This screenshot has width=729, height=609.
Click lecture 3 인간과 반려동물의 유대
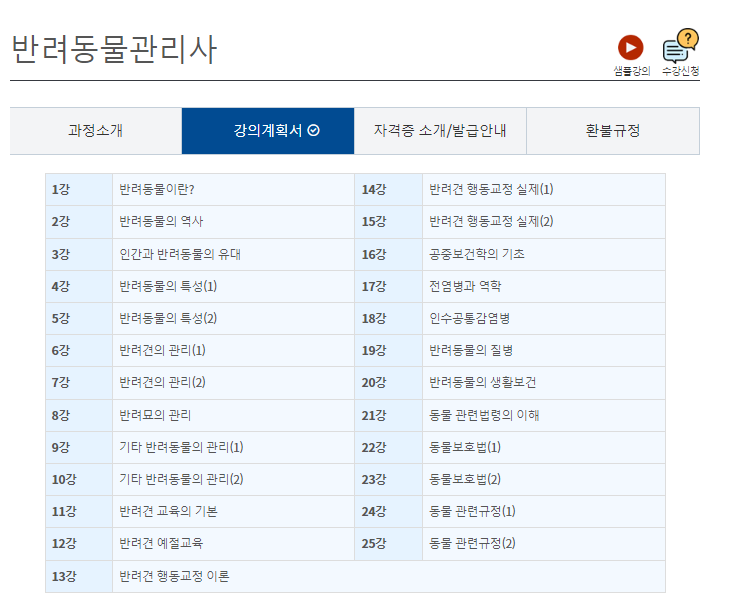point(180,254)
